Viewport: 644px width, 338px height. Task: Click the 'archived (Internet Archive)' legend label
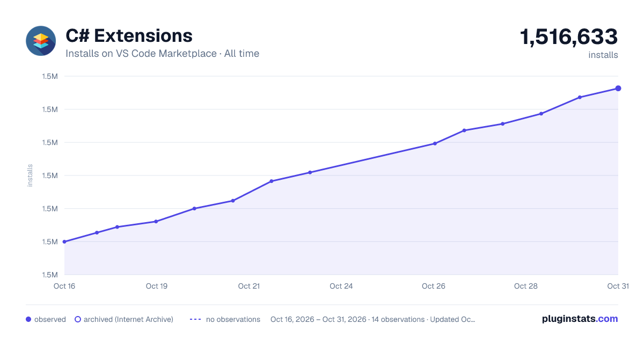pos(128,319)
